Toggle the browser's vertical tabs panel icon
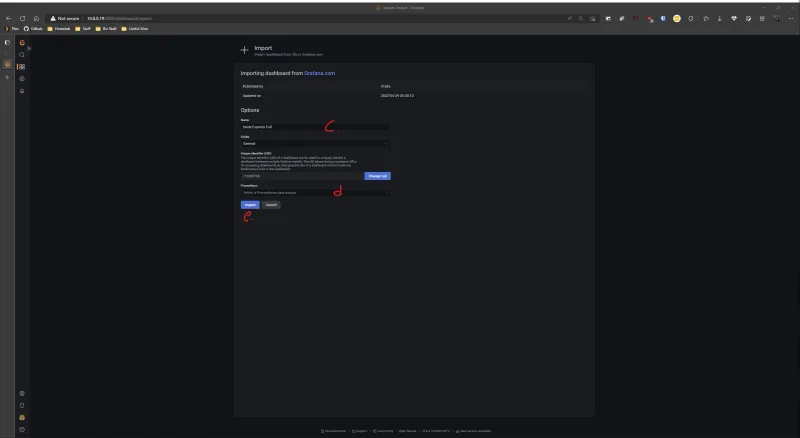Screen dimensions: 800x438 tap(7, 42)
